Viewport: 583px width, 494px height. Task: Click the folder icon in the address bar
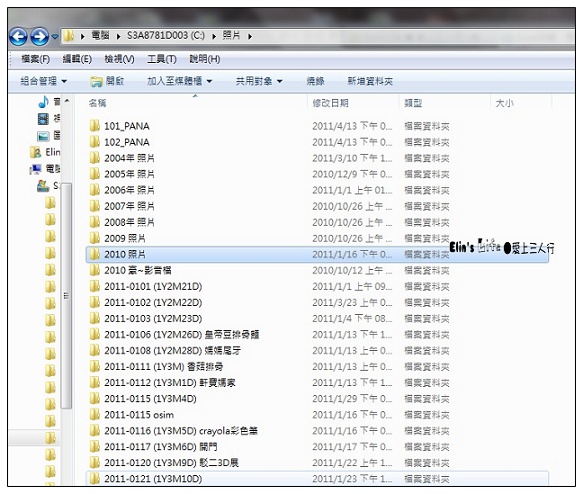[x=68, y=36]
